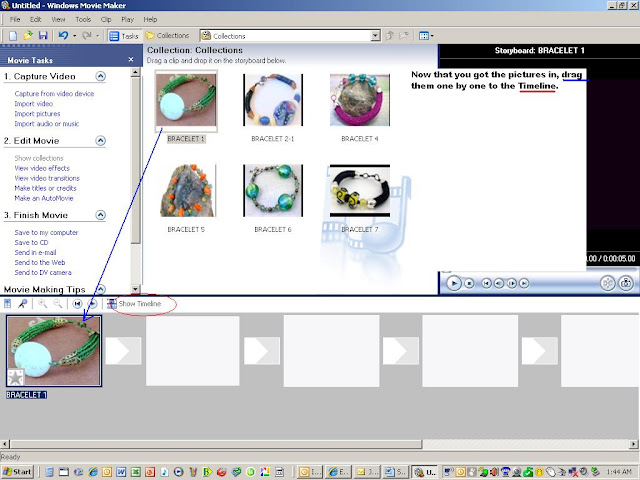Click Import pictures link
The width and height of the screenshot is (640, 480).
pyautogui.click(x=37, y=113)
